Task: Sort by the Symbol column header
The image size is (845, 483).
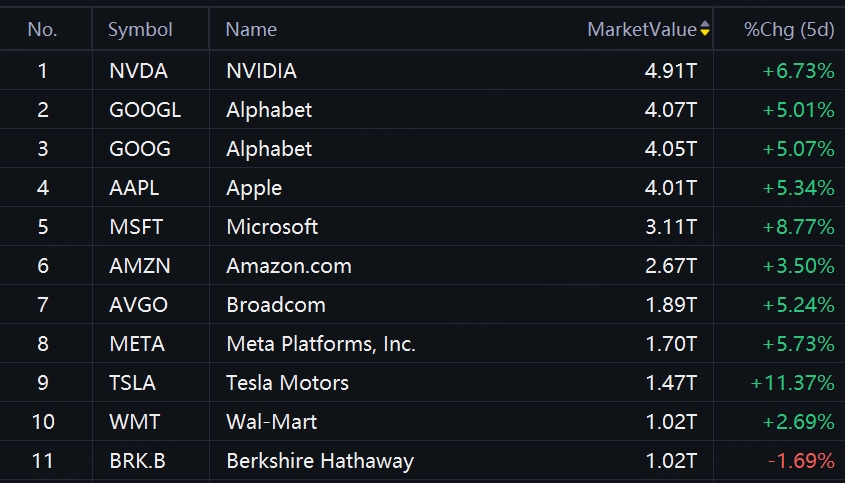Action: point(140,29)
